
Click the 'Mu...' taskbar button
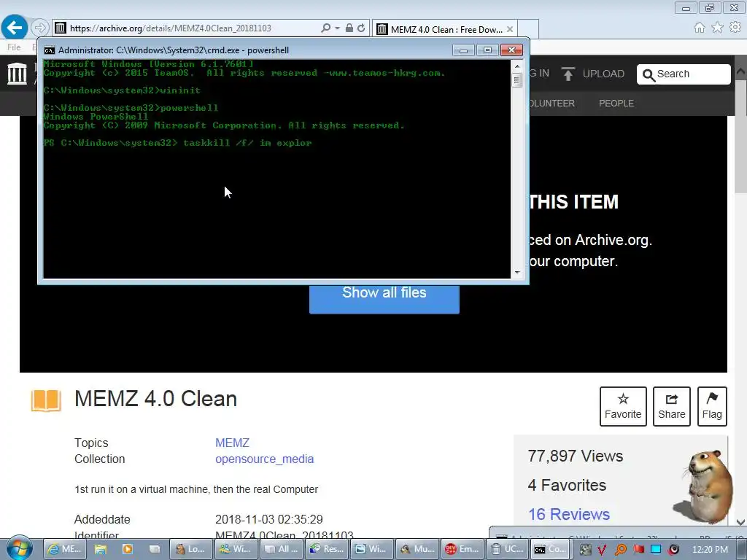pyautogui.click(x=418, y=549)
